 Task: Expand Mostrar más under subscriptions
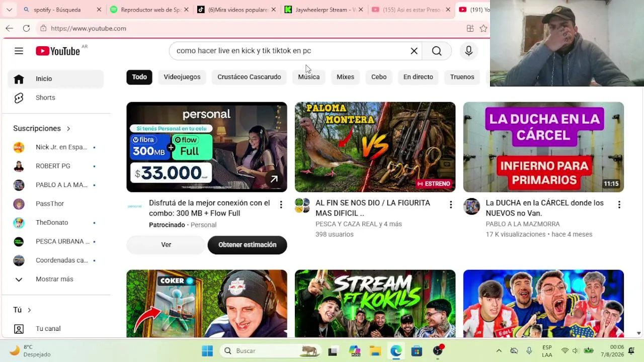55,279
